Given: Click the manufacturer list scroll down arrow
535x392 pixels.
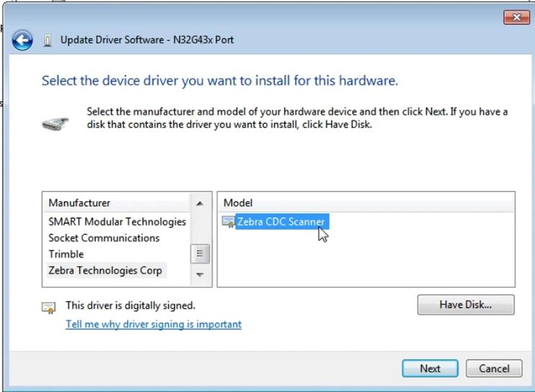Looking at the screenshot, I should point(200,275).
